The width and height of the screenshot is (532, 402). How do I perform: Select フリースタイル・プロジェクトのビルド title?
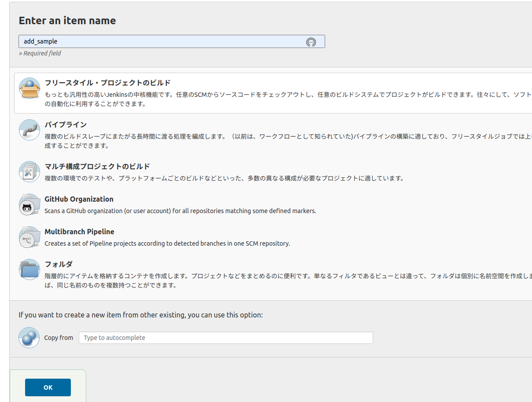tap(107, 83)
